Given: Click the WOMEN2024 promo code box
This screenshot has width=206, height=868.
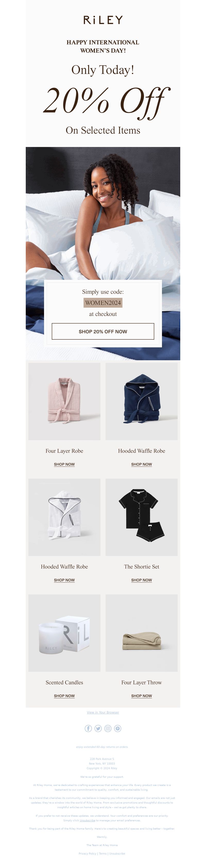Looking at the screenshot, I should pos(103,302).
